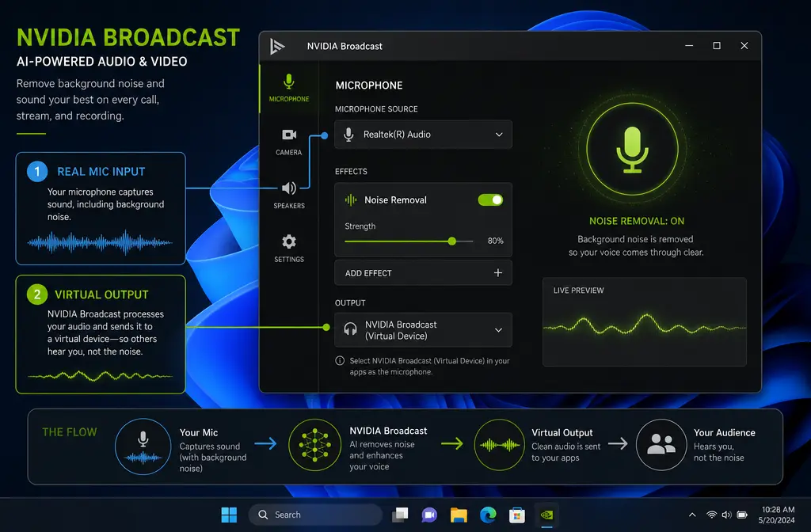Click the LIVE PREVIEW waveform panel
The height and width of the screenshot is (532, 811).
(645, 322)
